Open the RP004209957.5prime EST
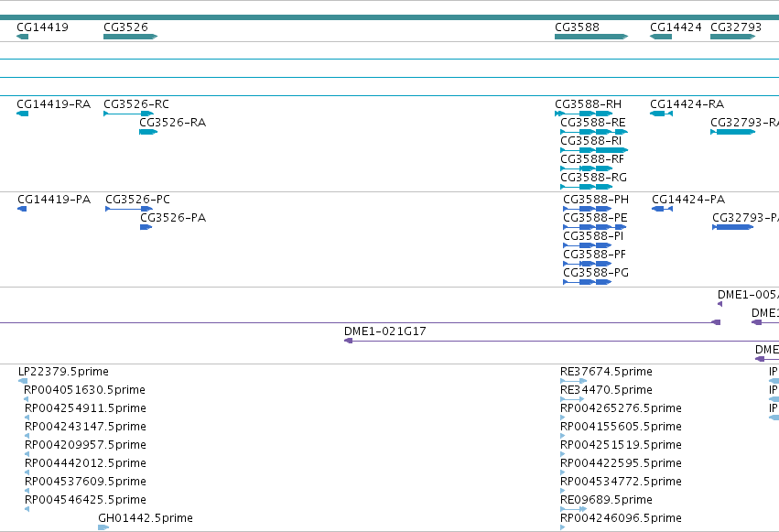Viewport: 779px width, 532px height. click(85, 446)
